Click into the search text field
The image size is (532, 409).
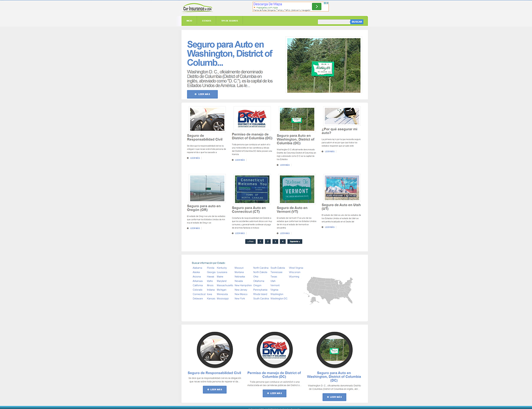[x=334, y=22]
